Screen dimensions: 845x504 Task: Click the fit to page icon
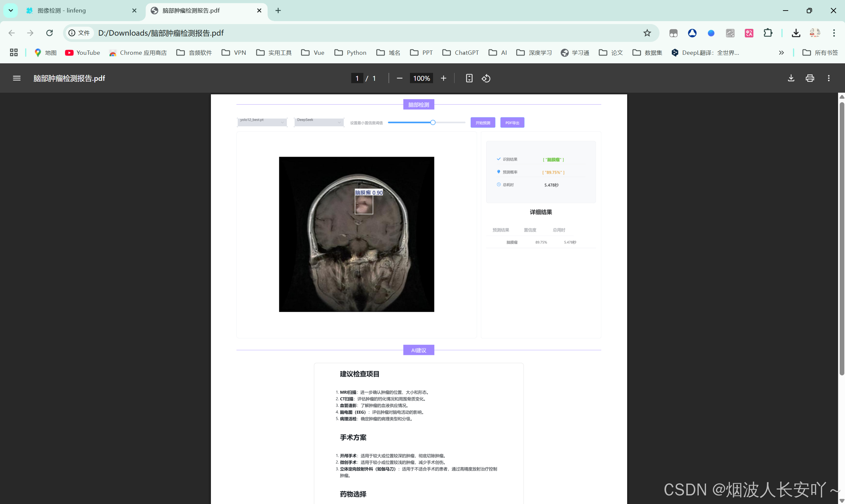(469, 79)
